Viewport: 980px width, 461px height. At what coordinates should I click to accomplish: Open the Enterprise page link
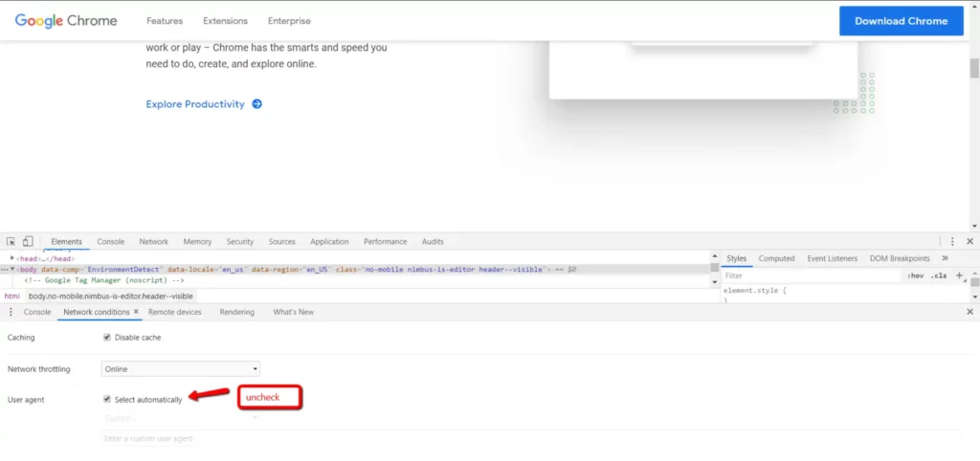[x=289, y=21]
